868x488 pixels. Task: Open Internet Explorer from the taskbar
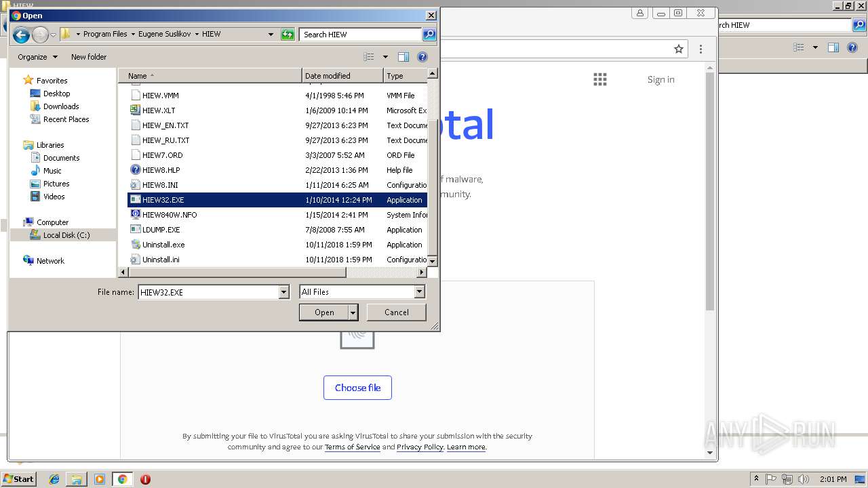54,479
